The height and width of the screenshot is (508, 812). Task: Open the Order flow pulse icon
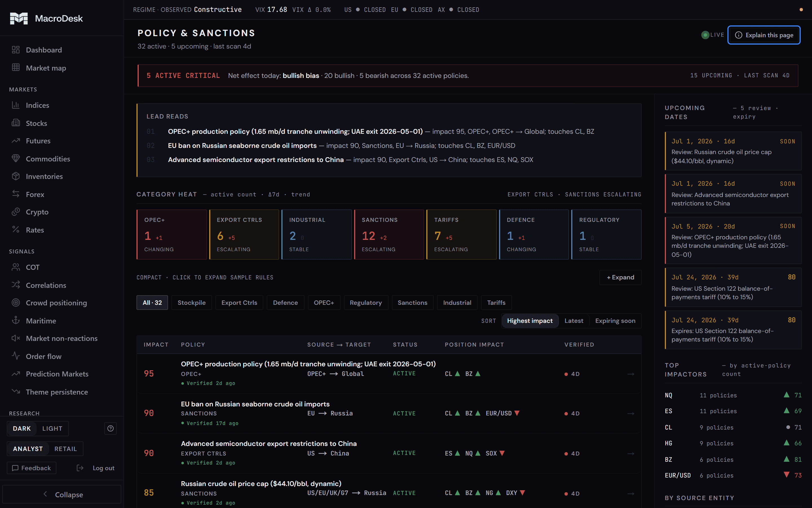[16, 356]
